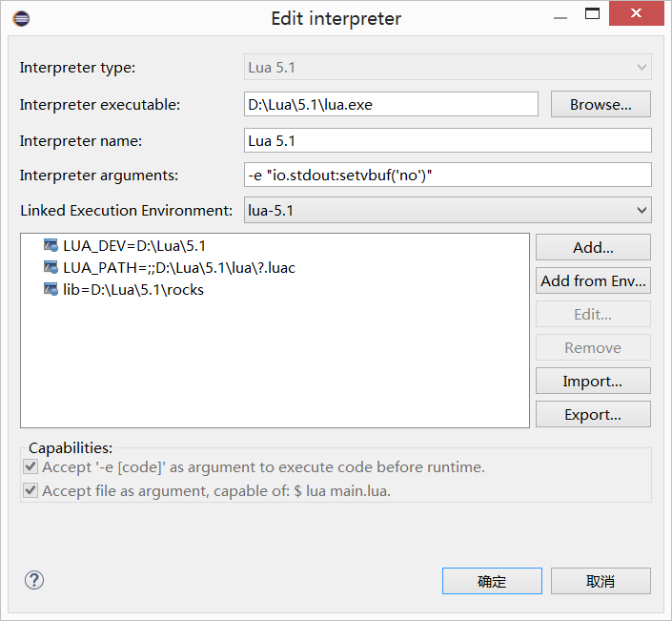Viewport: 672px width, 621px height.
Task: Toggle accept file as argument checkbox
Action: pos(31,490)
